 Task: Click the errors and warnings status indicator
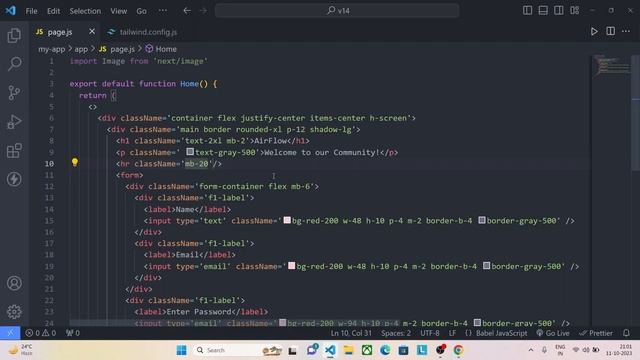(41, 333)
